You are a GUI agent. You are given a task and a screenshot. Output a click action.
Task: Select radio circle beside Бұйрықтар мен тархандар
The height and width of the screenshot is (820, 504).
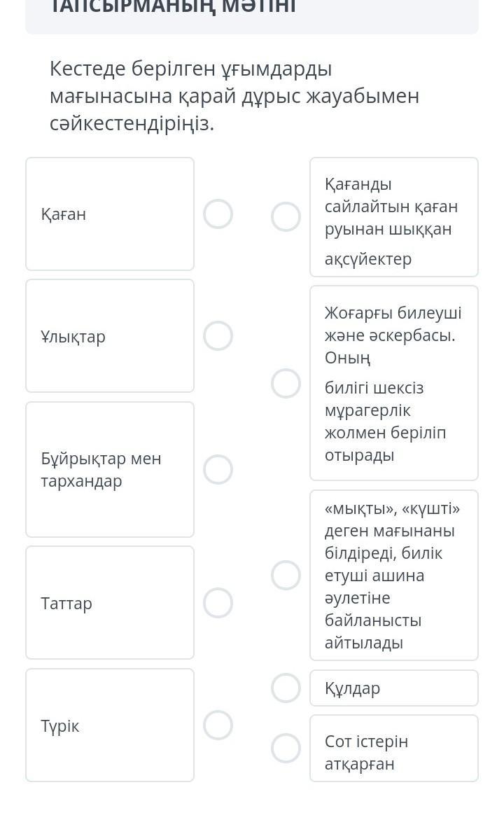coord(218,469)
